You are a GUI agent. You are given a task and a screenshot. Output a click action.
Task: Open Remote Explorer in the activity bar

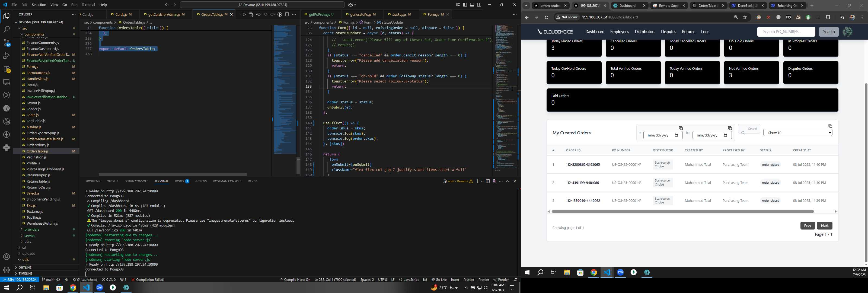click(7, 82)
